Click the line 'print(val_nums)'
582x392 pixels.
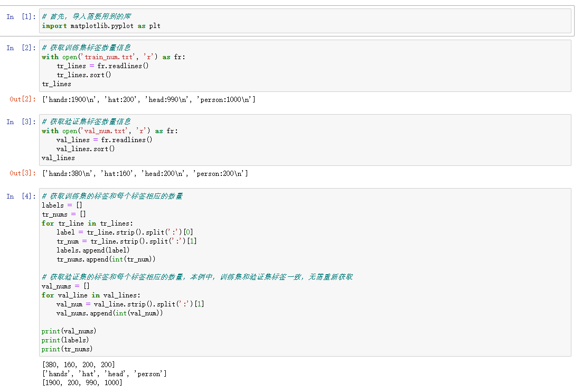[x=69, y=331]
